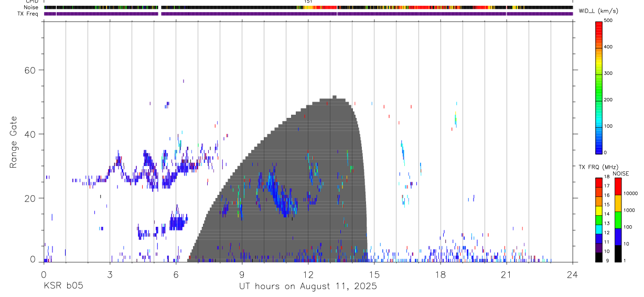This screenshot has height=297, width=644.
Task: Select the red NOISE legend segment
Action: coord(618,186)
